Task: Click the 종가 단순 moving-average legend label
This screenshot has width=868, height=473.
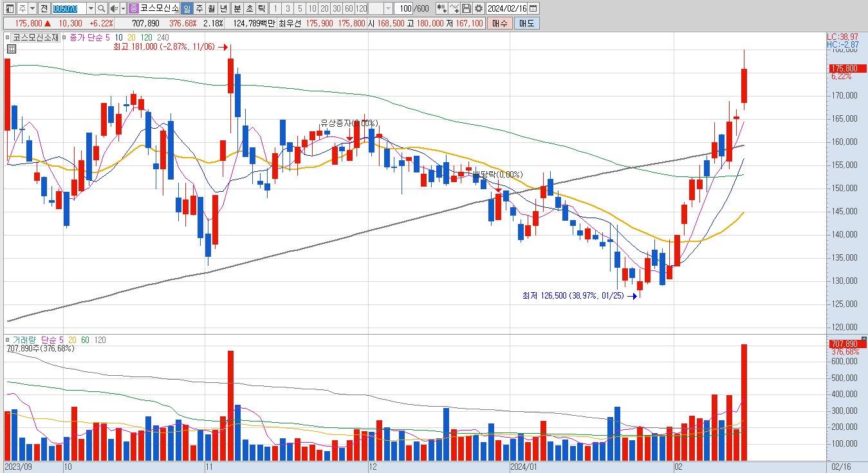Action: click(86, 37)
